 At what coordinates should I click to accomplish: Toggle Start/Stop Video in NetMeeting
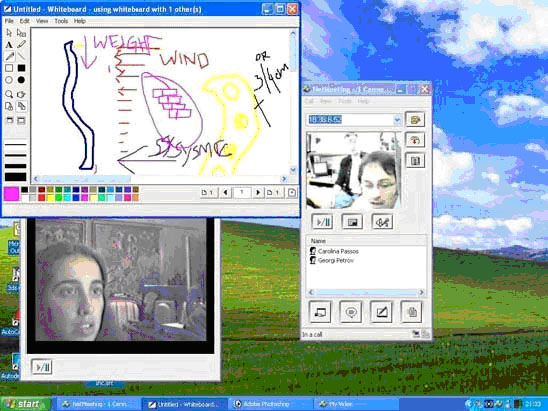pyautogui.click(x=322, y=222)
